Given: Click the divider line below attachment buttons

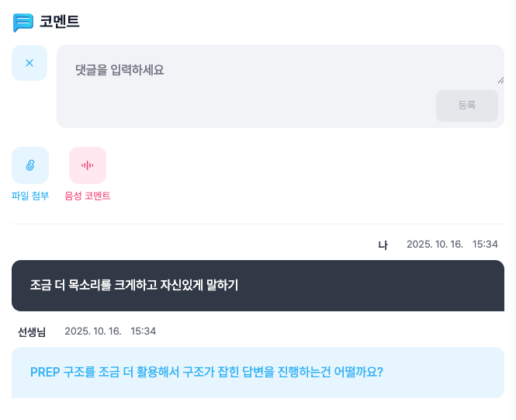Looking at the screenshot, I should pyautogui.click(x=258, y=224).
